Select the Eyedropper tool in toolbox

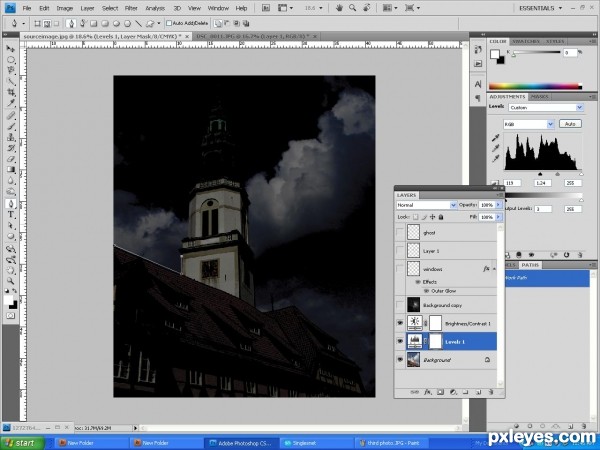tap(10, 103)
